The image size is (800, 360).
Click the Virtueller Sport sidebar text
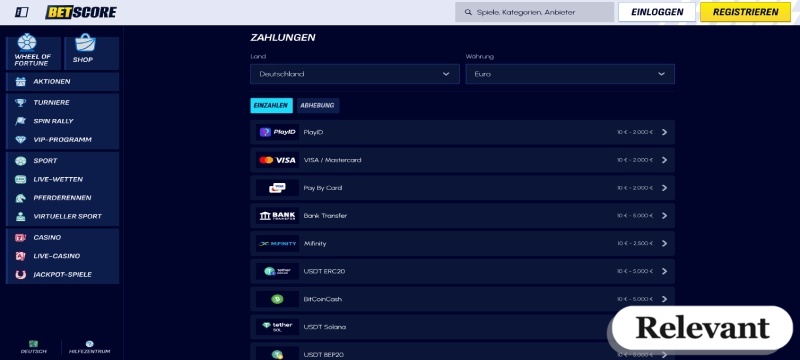click(67, 216)
